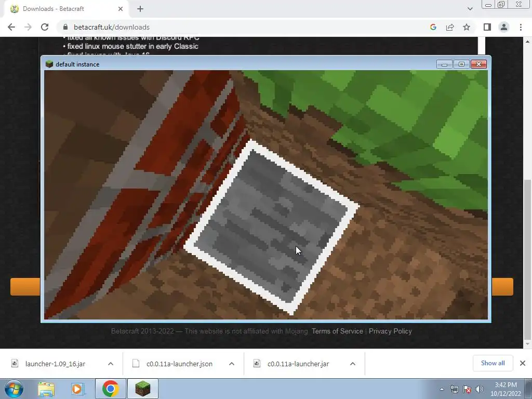Open the Terms of Service link
The width and height of the screenshot is (532, 399).
coord(337,331)
